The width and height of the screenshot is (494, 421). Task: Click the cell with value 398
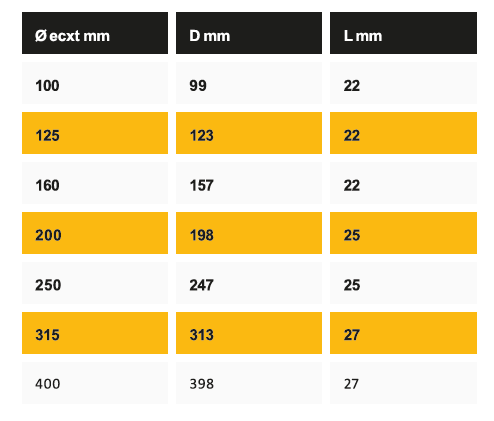[249, 383]
